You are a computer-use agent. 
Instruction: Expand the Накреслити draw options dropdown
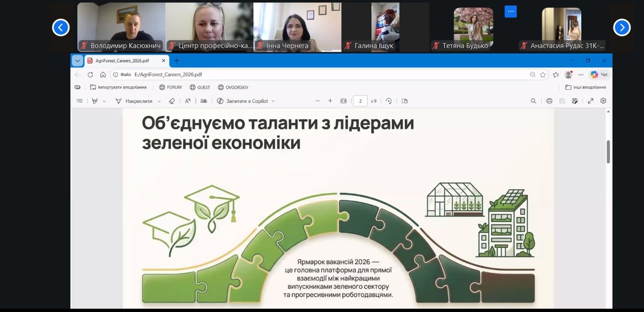(x=159, y=101)
